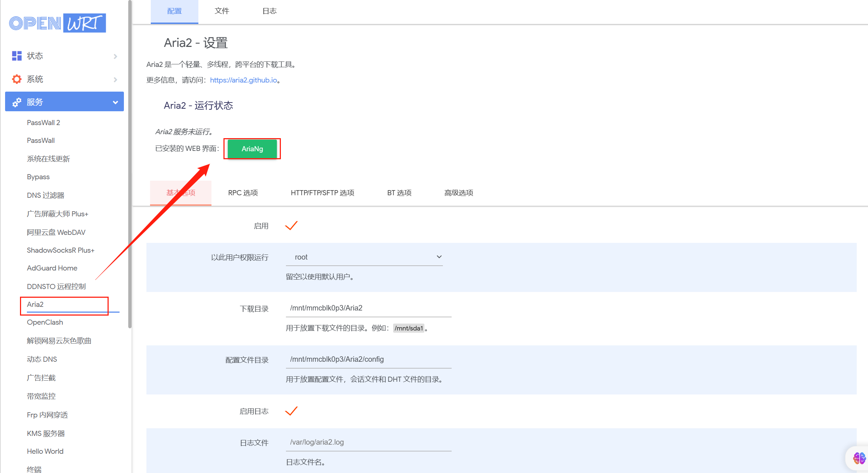This screenshot has height=473, width=868.
Task: Click the services gears icon
Action: (17, 102)
